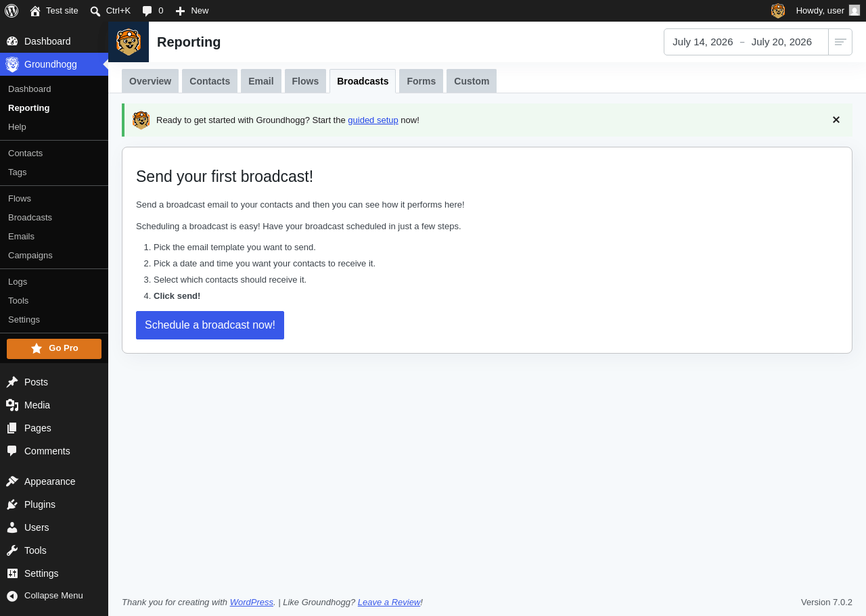
Task: Open Howdy, user account menu
Action: 827,11
